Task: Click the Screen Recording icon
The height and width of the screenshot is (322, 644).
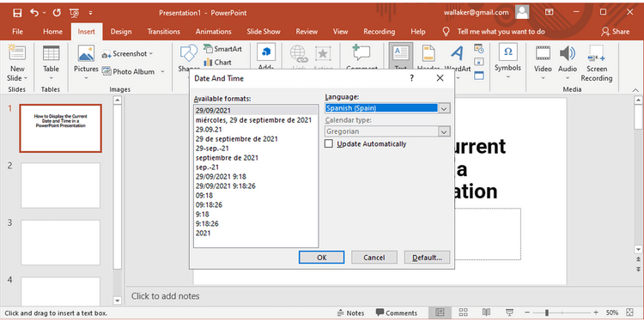Action: point(596,53)
